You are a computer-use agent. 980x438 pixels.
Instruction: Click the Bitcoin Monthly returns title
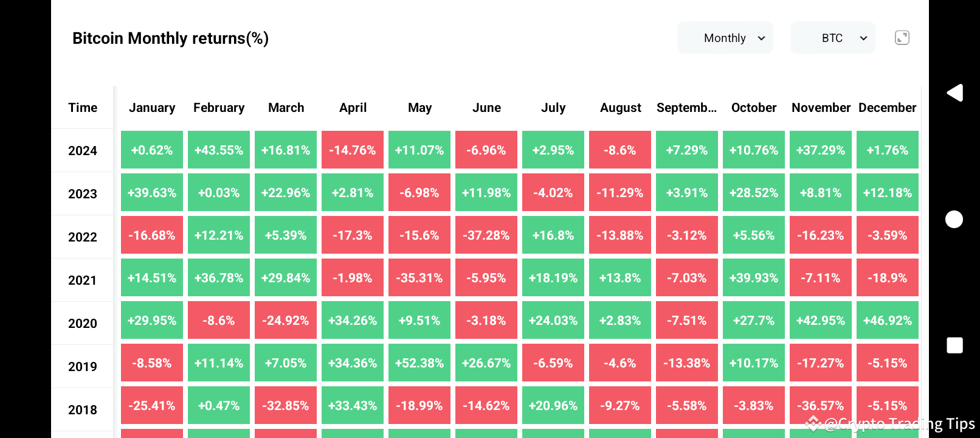[x=171, y=38]
